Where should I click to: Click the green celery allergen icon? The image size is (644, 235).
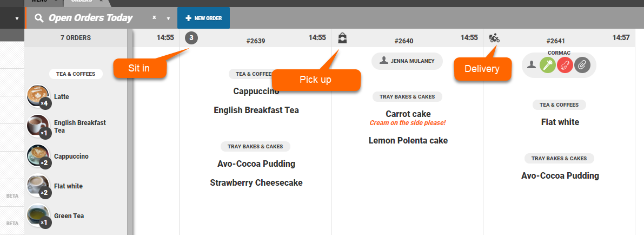(x=548, y=66)
